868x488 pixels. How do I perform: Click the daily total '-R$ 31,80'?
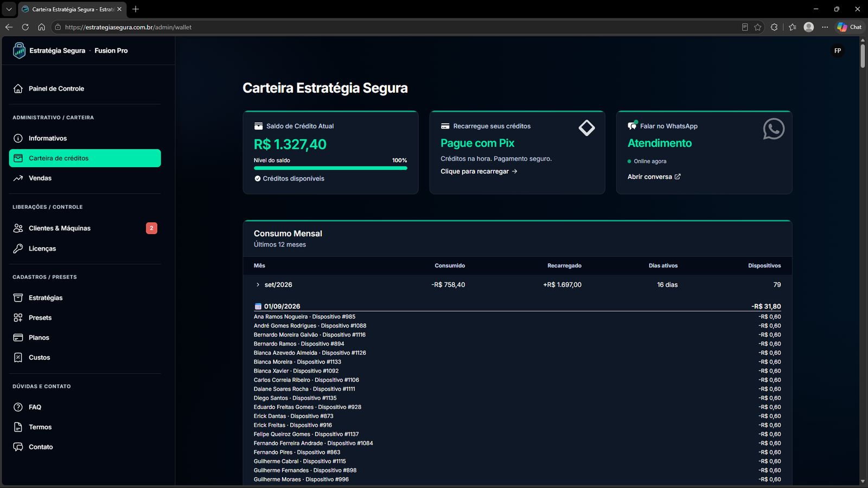[766, 306]
